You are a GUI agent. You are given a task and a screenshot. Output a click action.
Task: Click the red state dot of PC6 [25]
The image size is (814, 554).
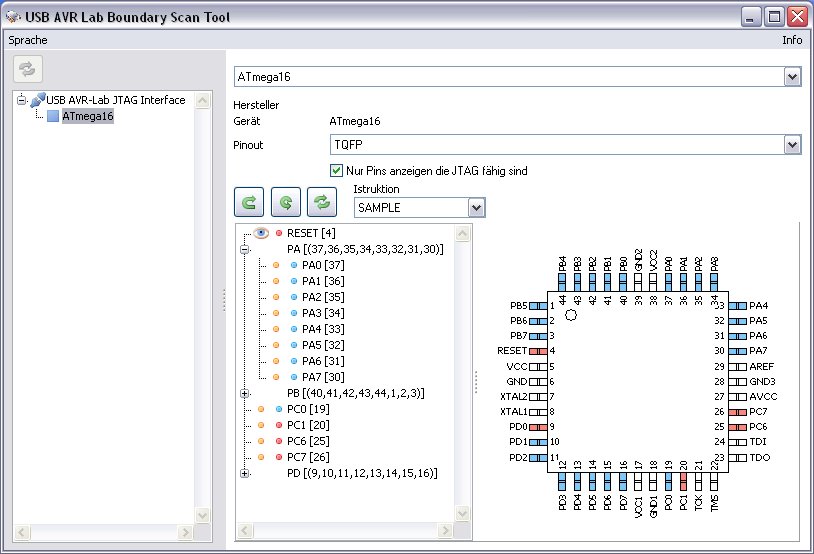tap(279, 441)
